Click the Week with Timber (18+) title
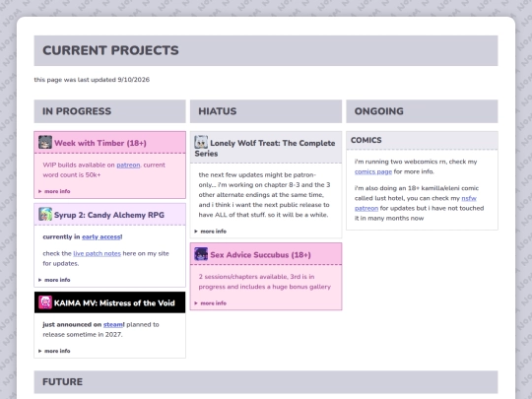Image resolution: width=532 pixels, height=399 pixels. click(100, 143)
